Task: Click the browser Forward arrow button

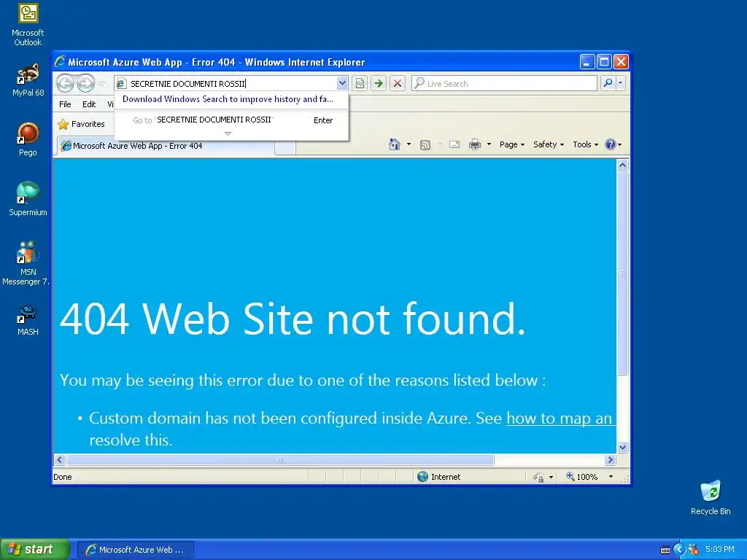Action: click(x=86, y=83)
